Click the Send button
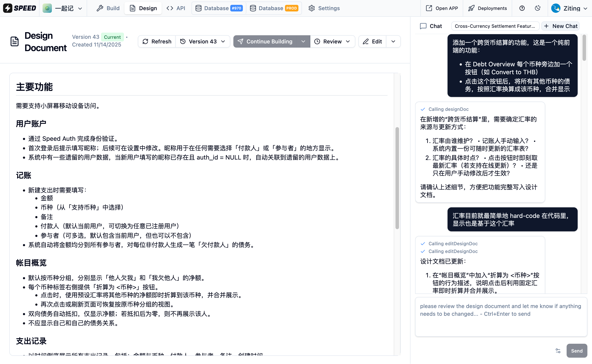592x364 pixels. pyautogui.click(x=576, y=351)
